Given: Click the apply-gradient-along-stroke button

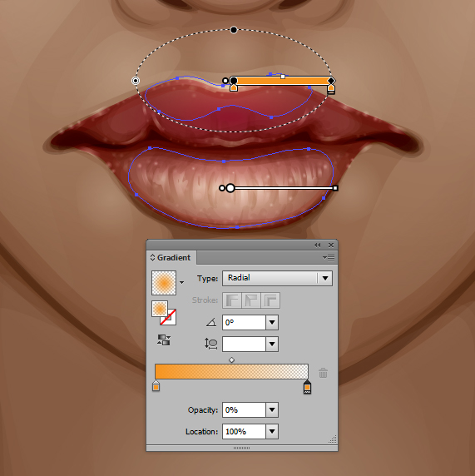Looking at the screenshot, I should [251, 300].
